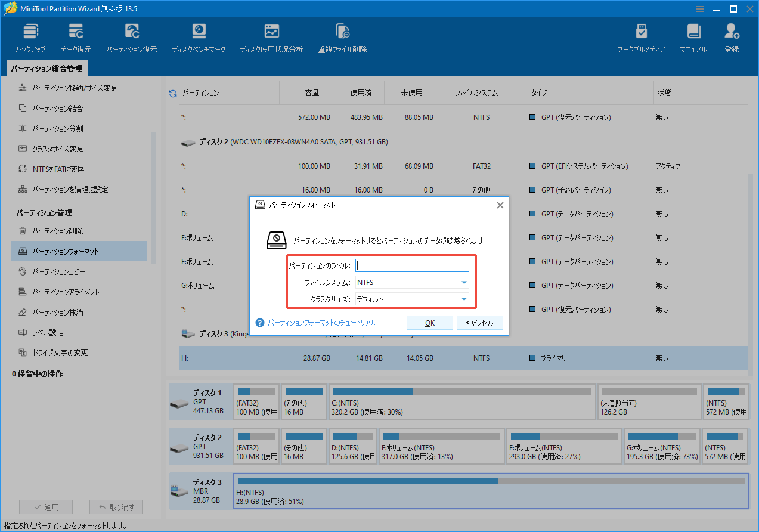Open the バックアップ (Backup) tool icon

[x=30, y=36]
